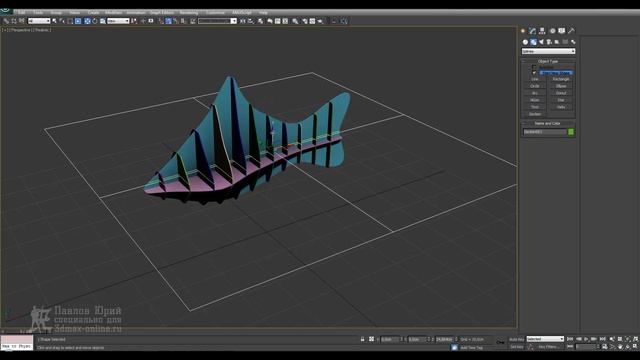640x360 pixels.
Task: Open the Perspective viewport label menu
Action: click(x=20, y=30)
